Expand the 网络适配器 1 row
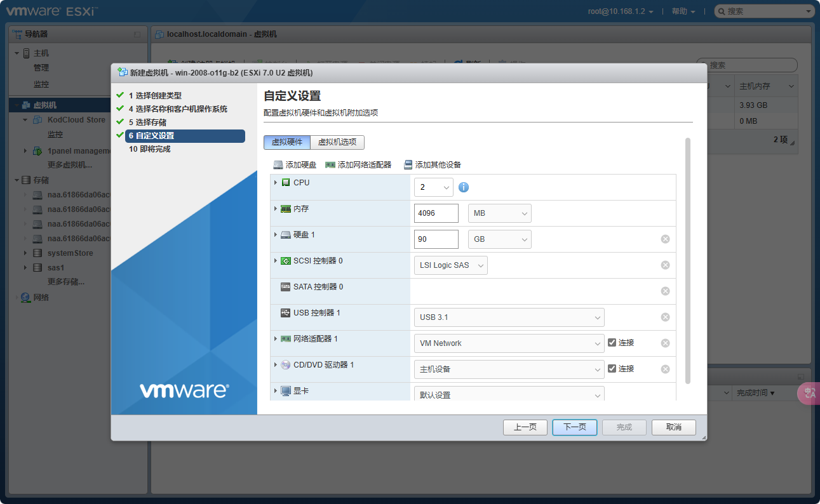 (276, 339)
